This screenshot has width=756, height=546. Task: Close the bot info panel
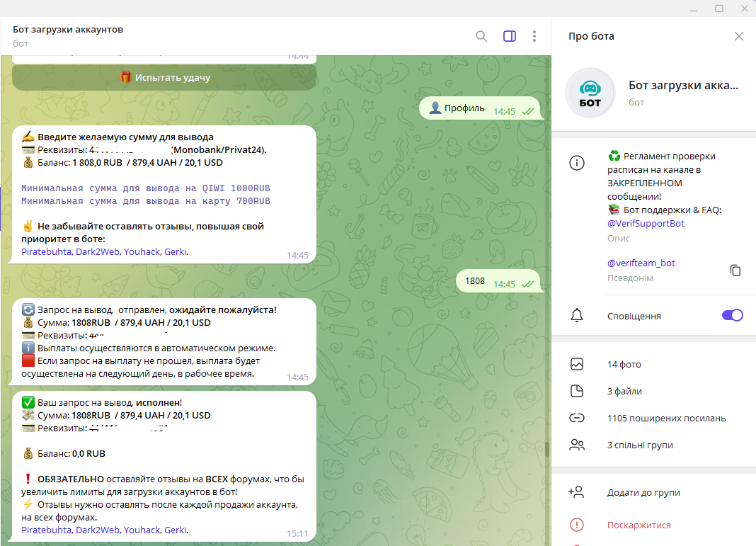[x=739, y=36]
